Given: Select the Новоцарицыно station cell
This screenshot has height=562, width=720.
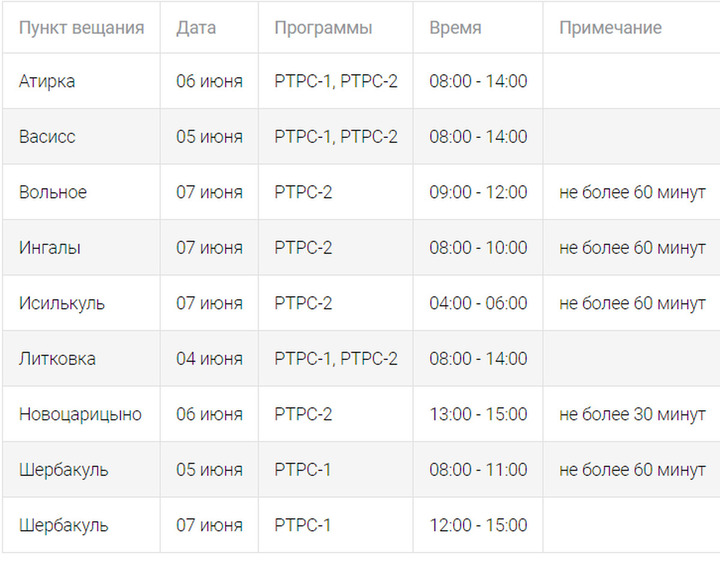Looking at the screenshot, I should point(80,414).
